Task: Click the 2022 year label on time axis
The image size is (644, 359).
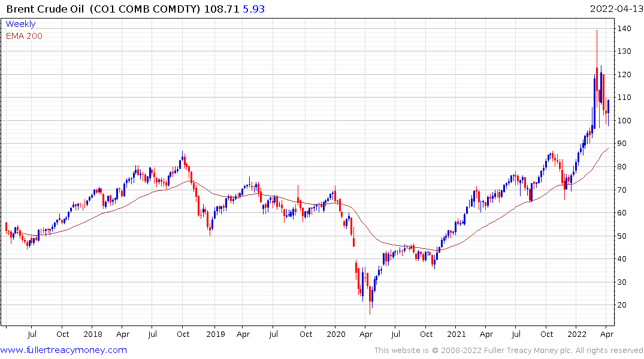Action: point(577,334)
